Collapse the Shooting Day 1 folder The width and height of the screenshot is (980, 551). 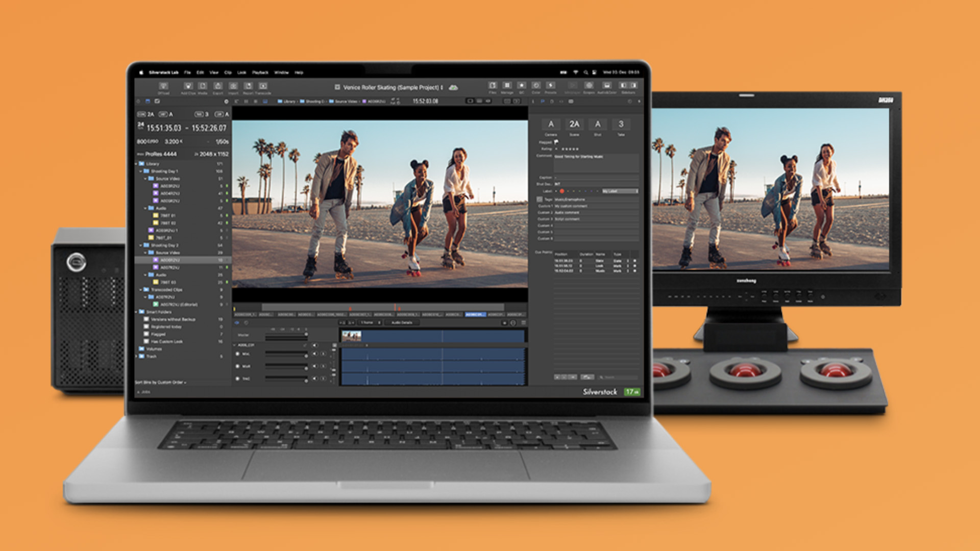[x=141, y=171]
